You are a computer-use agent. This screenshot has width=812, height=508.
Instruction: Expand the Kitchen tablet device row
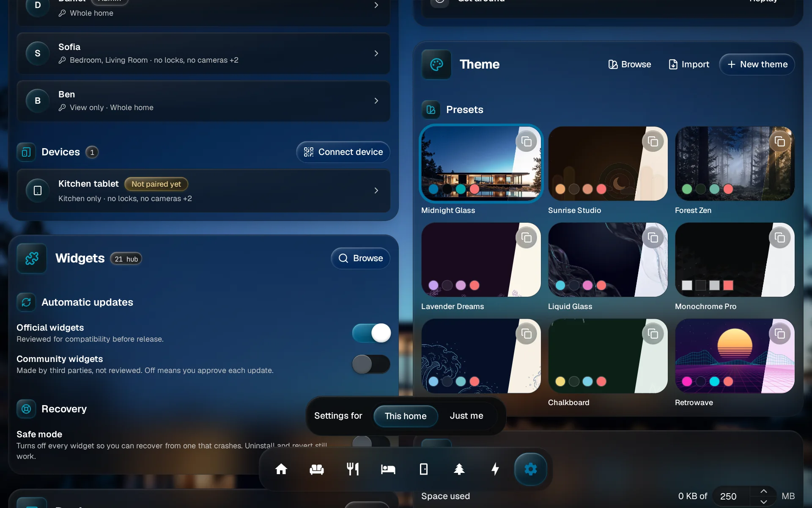[x=203, y=190]
